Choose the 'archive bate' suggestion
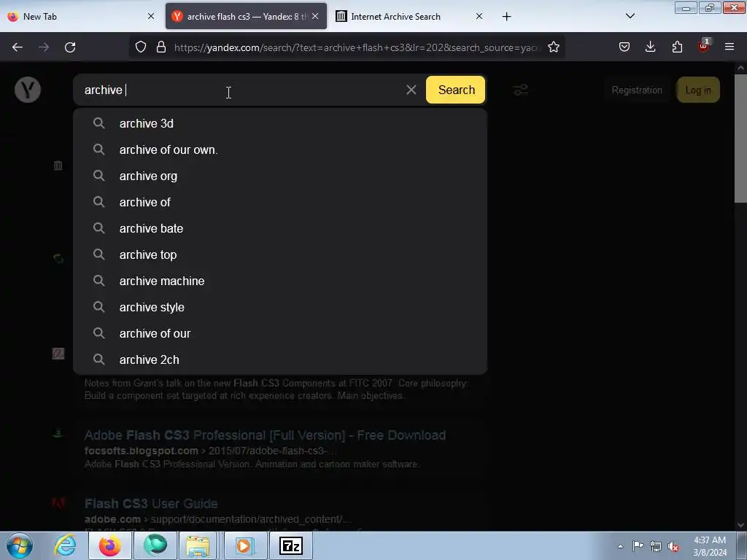The height and width of the screenshot is (560, 747). click(x=280, y=228)
